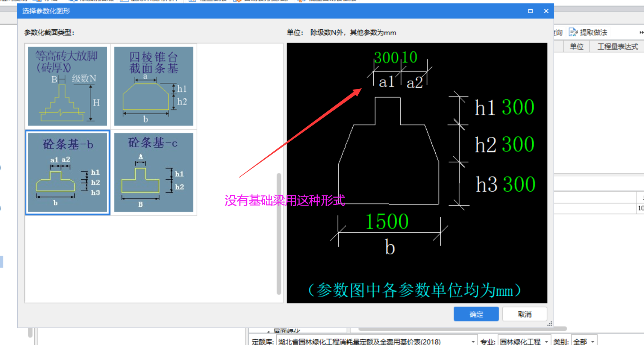
Task: Open the 类别 全部 dropdown
Action: click(x=593, y=342)
